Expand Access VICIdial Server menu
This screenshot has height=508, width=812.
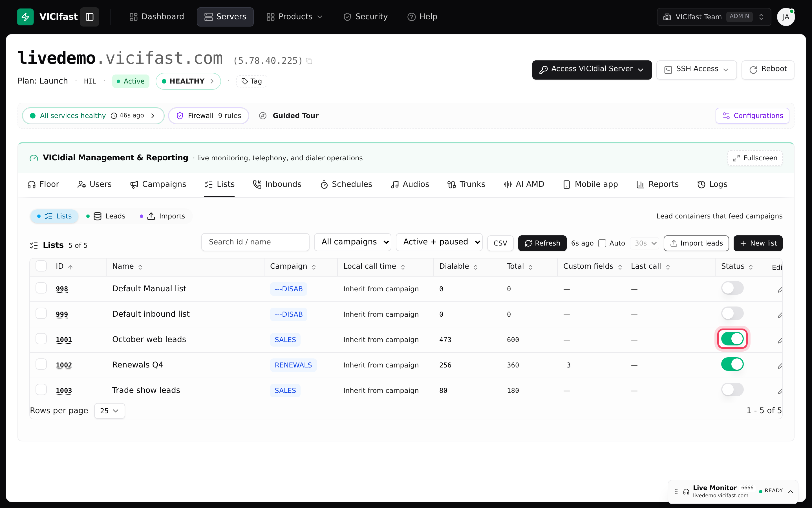tap(592, 69)
